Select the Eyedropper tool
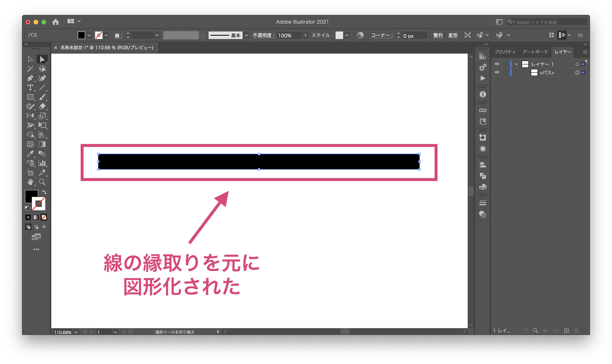This screenshot has width=612, height=364. 30,154
